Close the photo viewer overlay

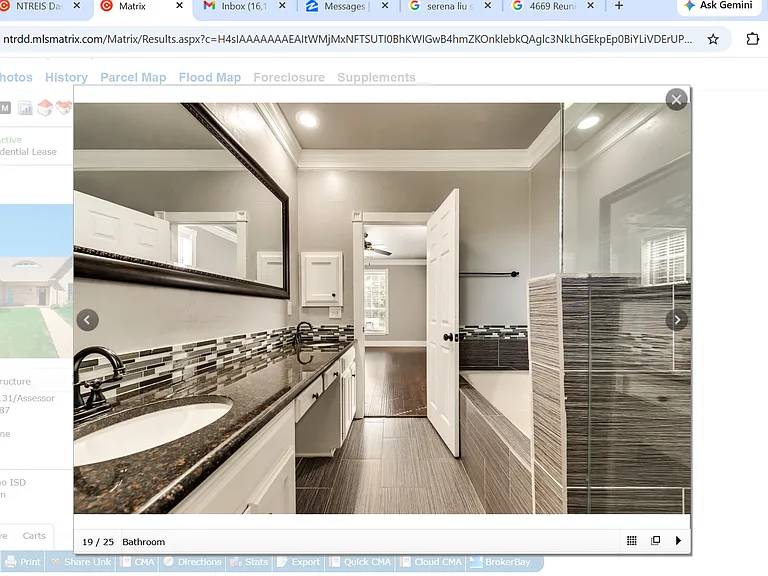tap(676, 100)
